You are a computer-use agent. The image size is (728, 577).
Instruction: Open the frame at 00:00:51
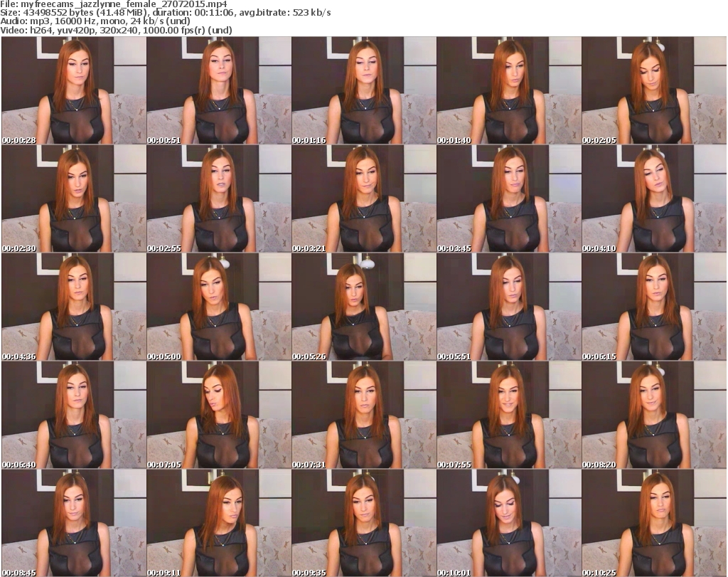(x=219, y=90)
